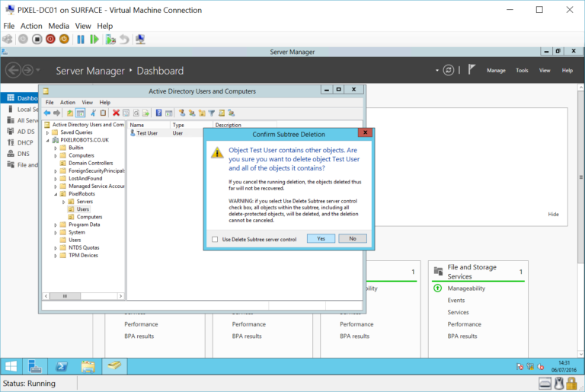Click the Notifications flag in Server Manager
The width and height of the screenshot is (585, 392).
pos(472,69)
